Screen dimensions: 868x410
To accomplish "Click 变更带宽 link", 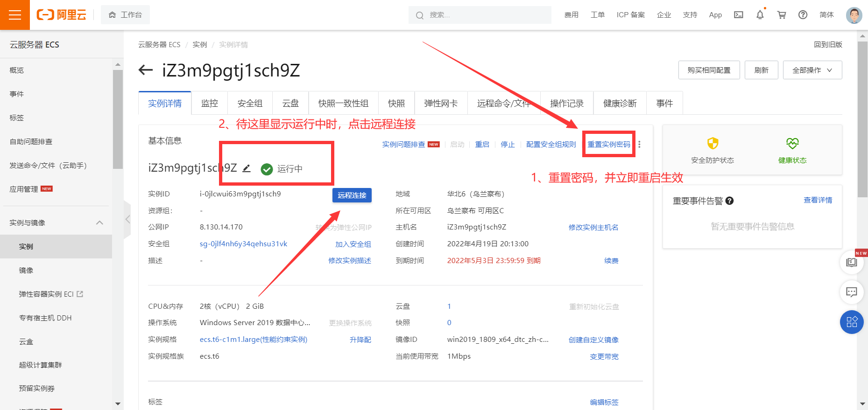I will tap(604, 356).
